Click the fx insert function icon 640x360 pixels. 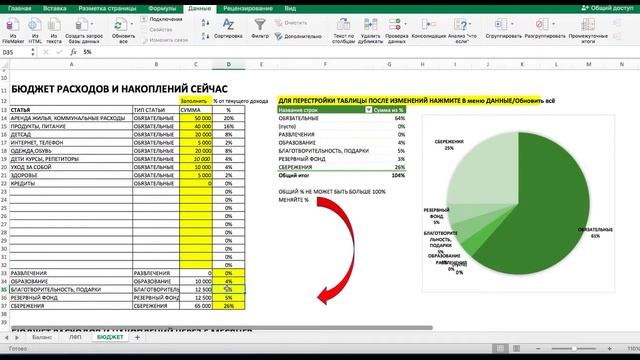[x=73, y=52]
